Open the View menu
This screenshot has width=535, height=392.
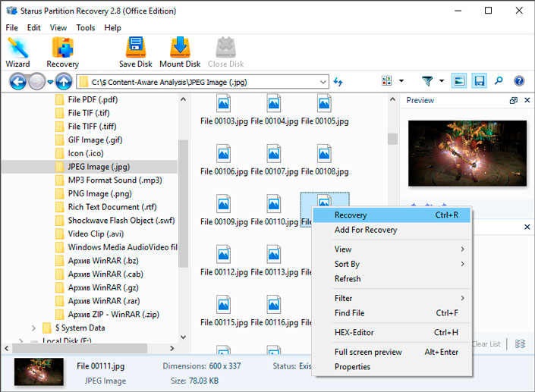[x=58, y=27]
